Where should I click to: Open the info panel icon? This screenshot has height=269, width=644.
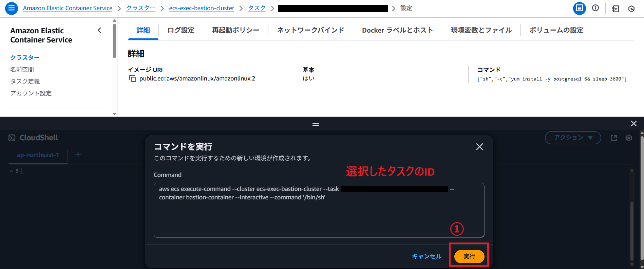pyautogui.click(x=595, y=8)
